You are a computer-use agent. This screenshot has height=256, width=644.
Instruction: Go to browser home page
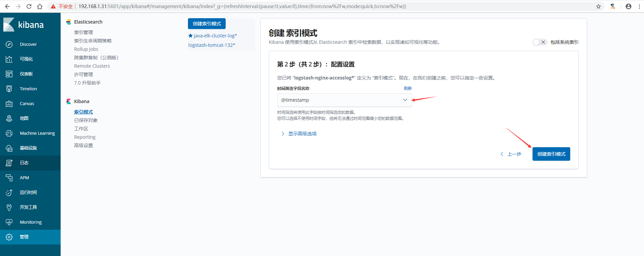40,6
